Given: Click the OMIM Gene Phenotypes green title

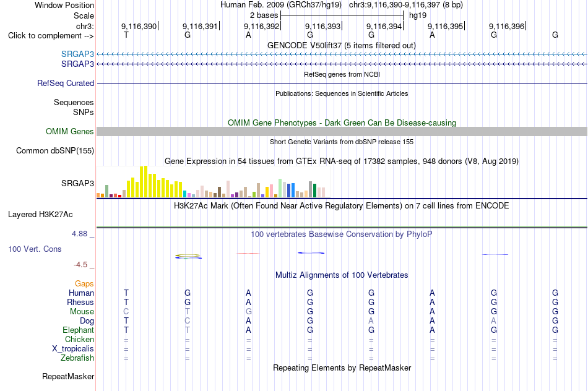Looking at the screenshot, I should (342, 122).
